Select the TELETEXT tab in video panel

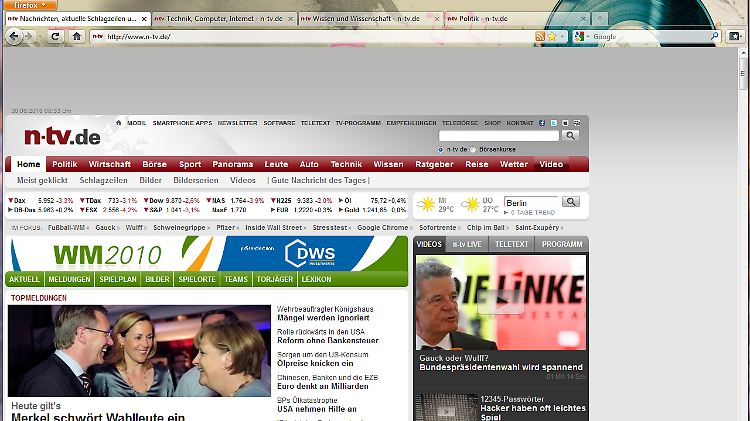[511, 244]
